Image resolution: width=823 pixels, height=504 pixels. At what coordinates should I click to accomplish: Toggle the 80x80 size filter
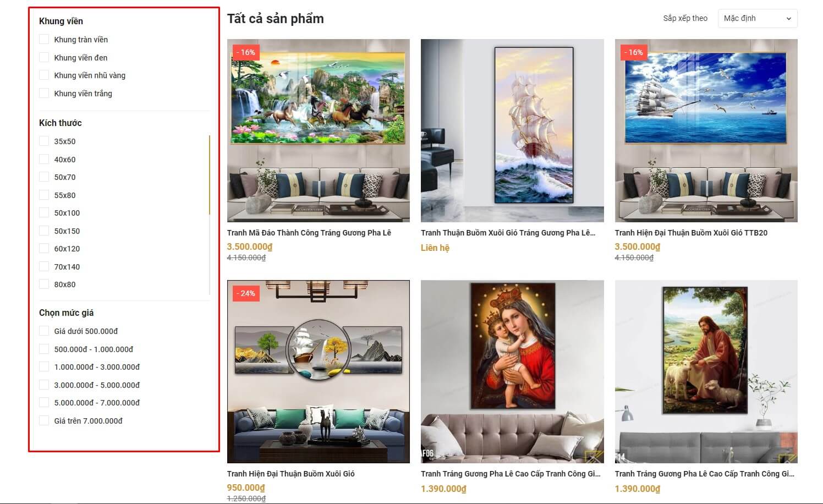(x=44, y=284)
